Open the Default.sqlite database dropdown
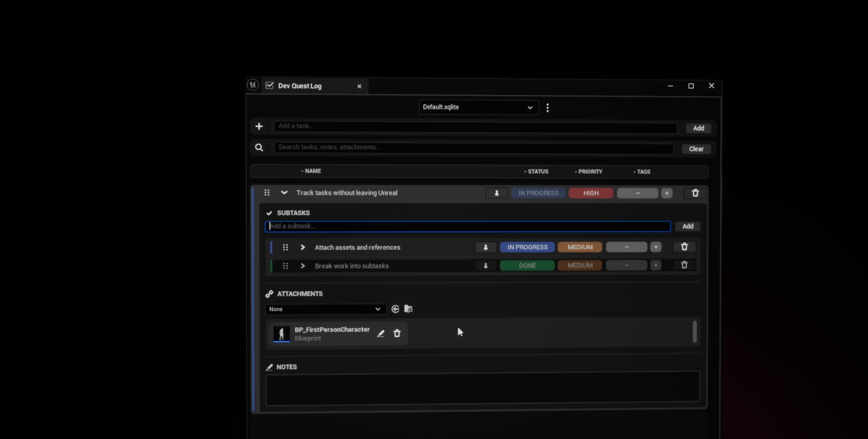This screenshot has width=868, height=439. pyautogui.click(x=478, y=107)
